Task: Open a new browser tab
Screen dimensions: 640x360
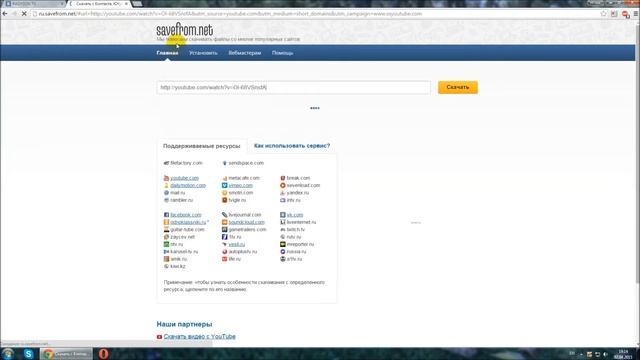Action: (138, 4)
